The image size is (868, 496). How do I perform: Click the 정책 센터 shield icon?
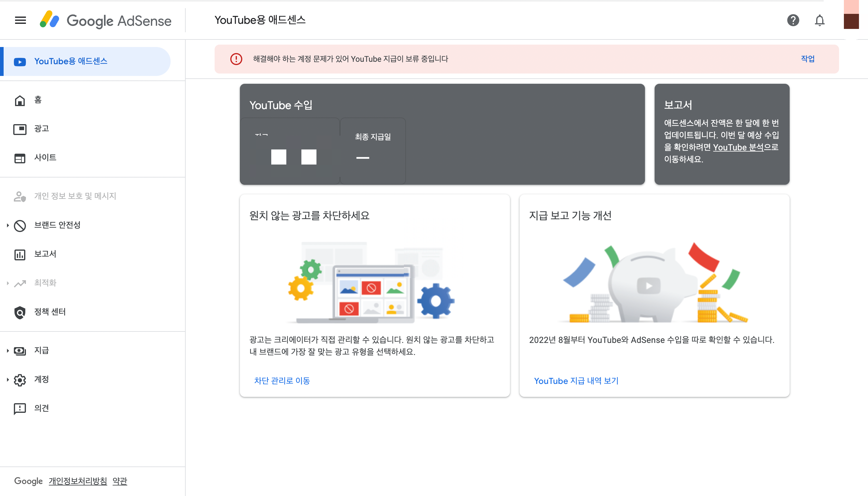[x=20, y=312]
